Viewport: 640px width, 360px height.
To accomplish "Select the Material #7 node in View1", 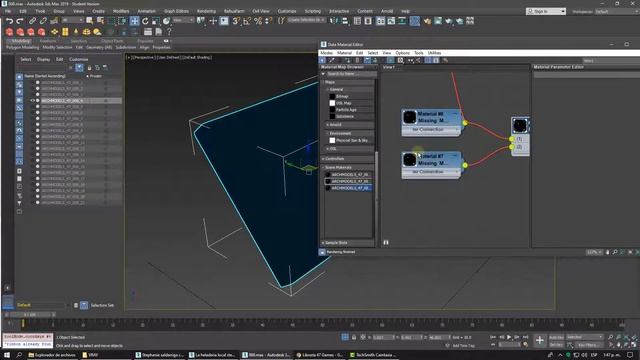I will (x=431, y=165).
